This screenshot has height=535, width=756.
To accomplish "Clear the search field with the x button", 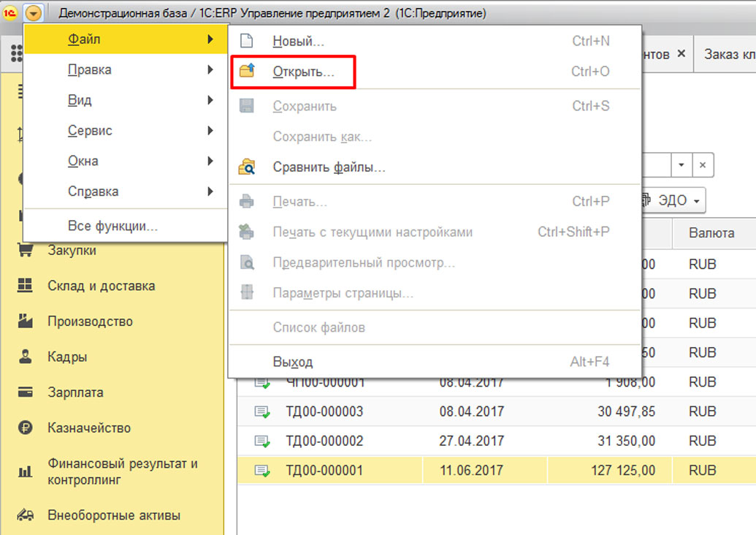I will (702, 165).
